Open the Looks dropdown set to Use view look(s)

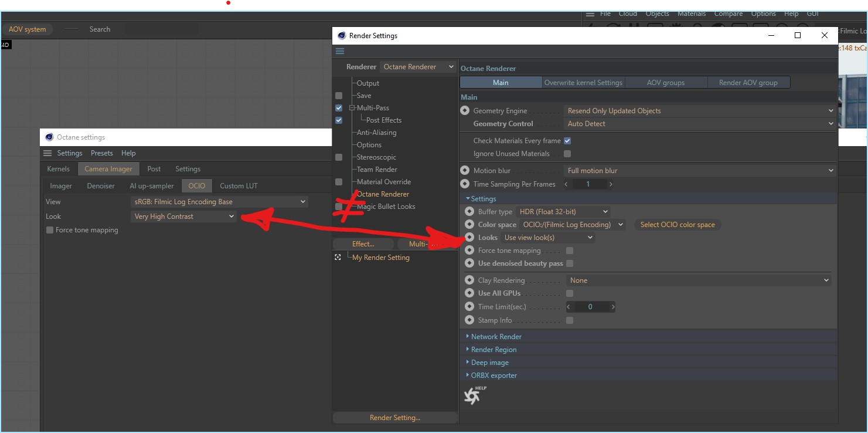click(x=548, y=238)
